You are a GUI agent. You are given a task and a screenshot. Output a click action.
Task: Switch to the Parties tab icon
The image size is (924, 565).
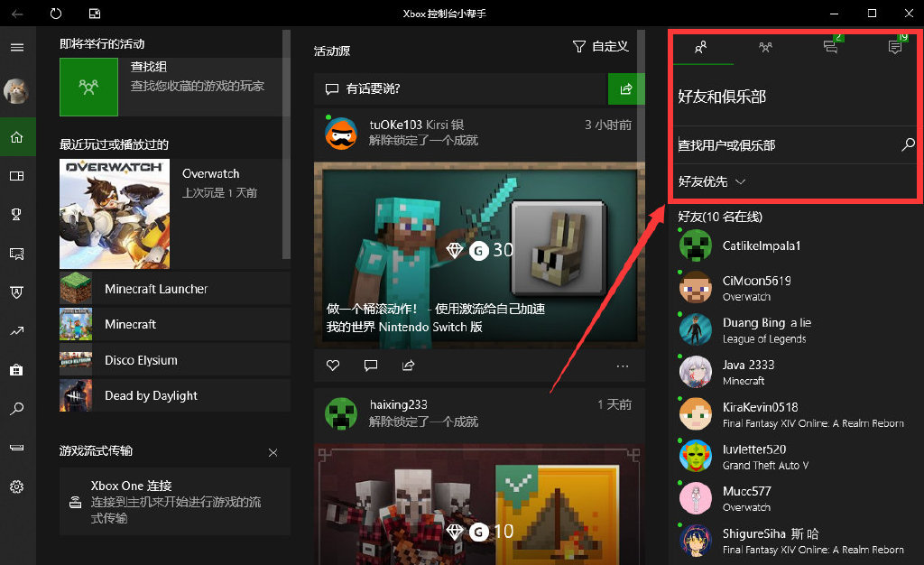[x=765, y=47]
